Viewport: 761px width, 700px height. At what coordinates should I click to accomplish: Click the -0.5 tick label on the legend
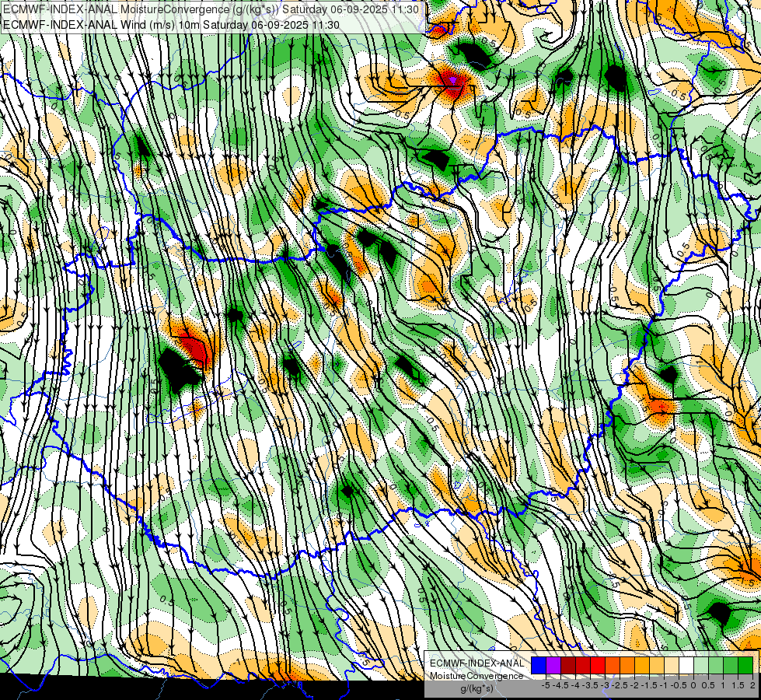[679, 685]
